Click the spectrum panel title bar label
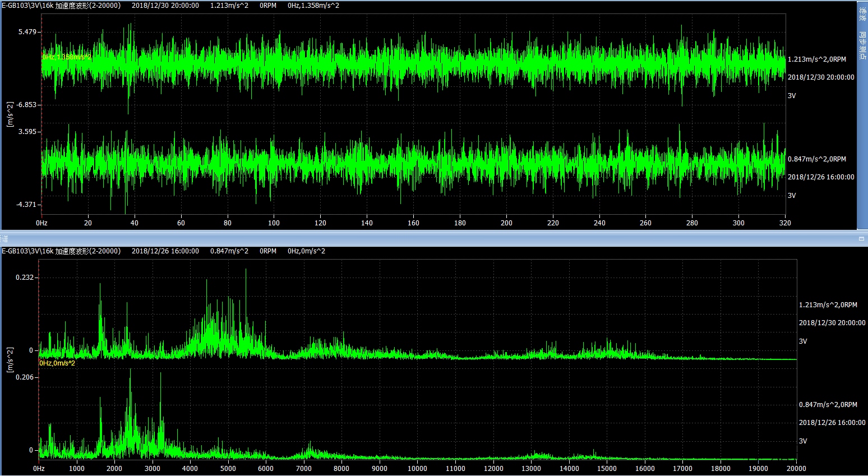 [4, 239]
